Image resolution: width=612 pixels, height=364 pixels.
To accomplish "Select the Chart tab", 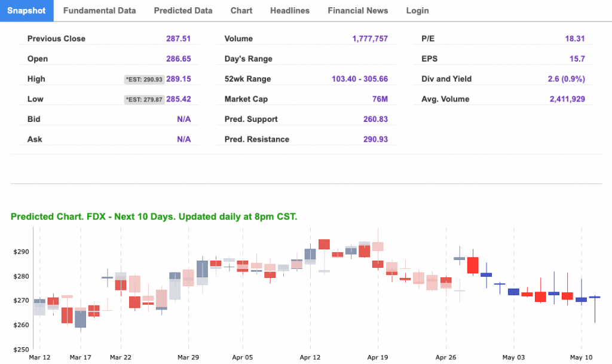I will (241, 11).
